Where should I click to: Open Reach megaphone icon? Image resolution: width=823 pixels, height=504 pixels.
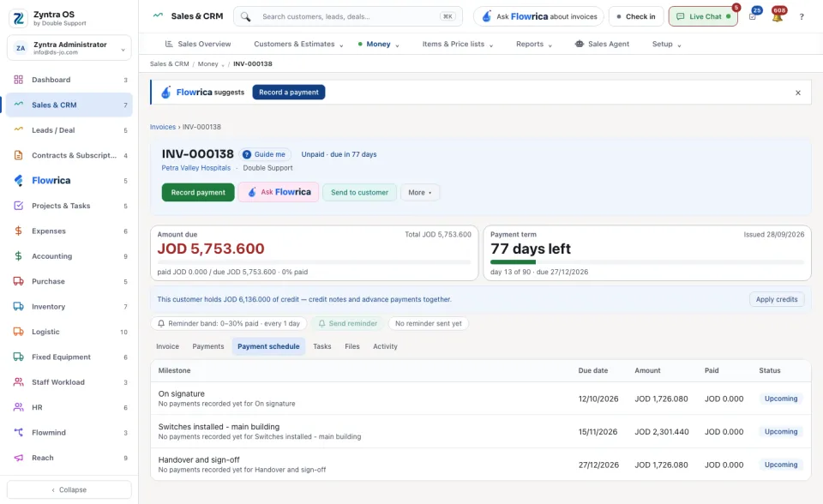pyautogui.click(x=18, y=457)
